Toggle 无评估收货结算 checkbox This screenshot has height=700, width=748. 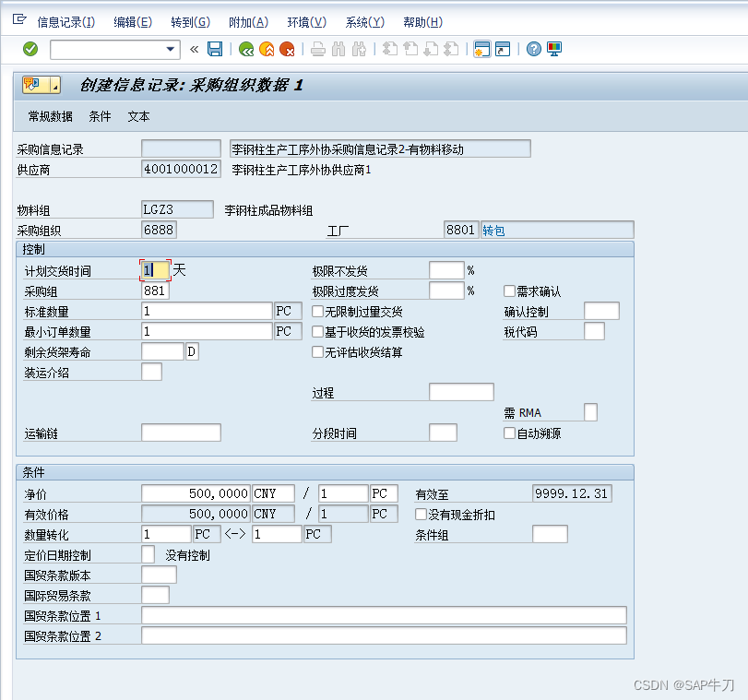tap(317, 352)
